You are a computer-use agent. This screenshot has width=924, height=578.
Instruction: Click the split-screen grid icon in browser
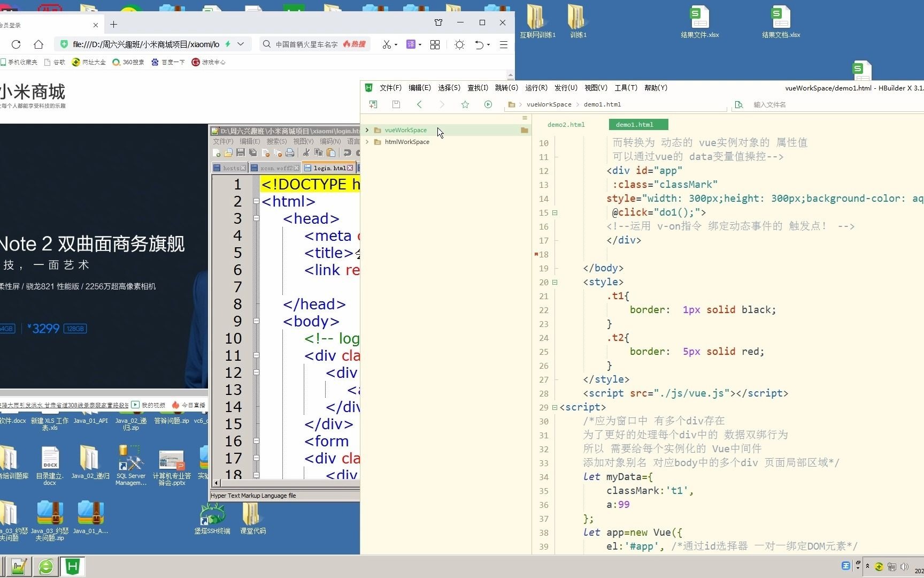click(x=435, y=44)
